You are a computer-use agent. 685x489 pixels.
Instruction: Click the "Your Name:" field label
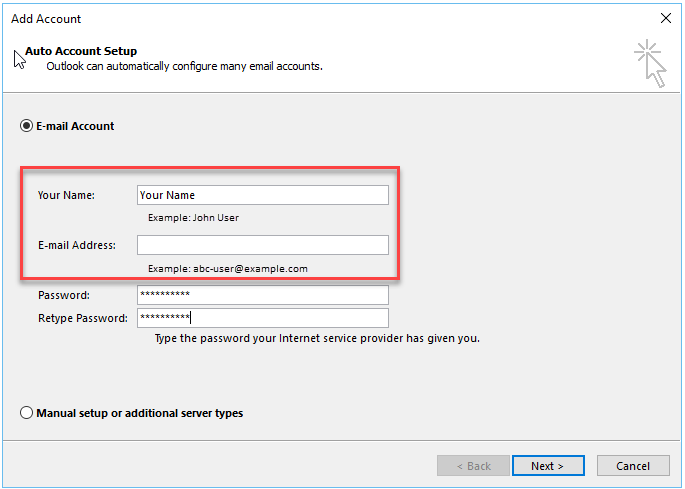(66, 195)
